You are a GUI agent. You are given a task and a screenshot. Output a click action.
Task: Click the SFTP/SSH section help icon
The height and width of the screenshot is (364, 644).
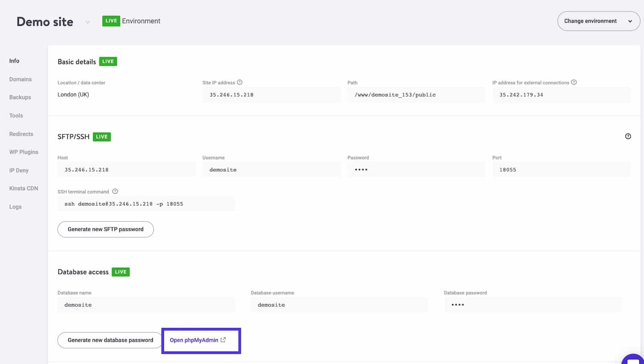[628, 136]
